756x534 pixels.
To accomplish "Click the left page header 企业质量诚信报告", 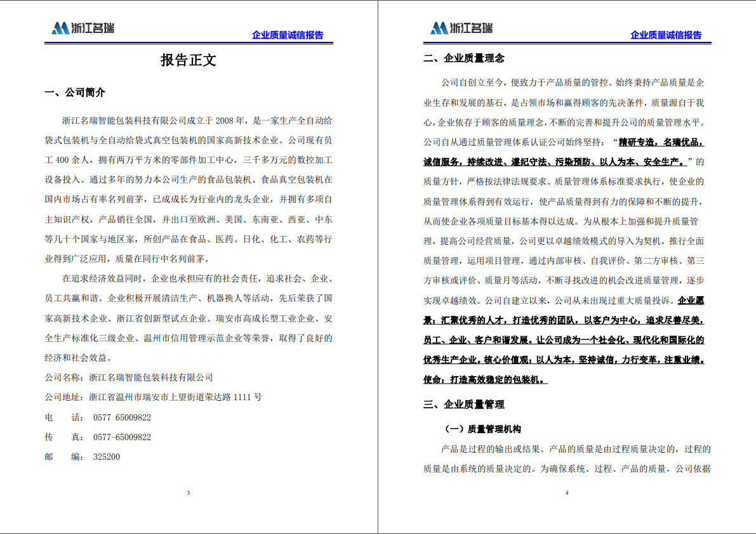I will coord(288,36).
